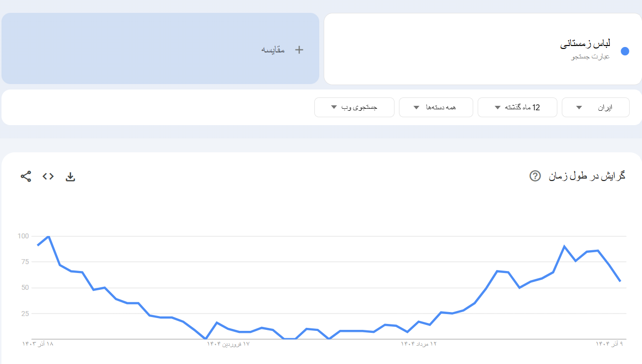Open the ایران region dropdown
Image resolution: width=642 pixels, height=364 pixels.
coord(595,107)
